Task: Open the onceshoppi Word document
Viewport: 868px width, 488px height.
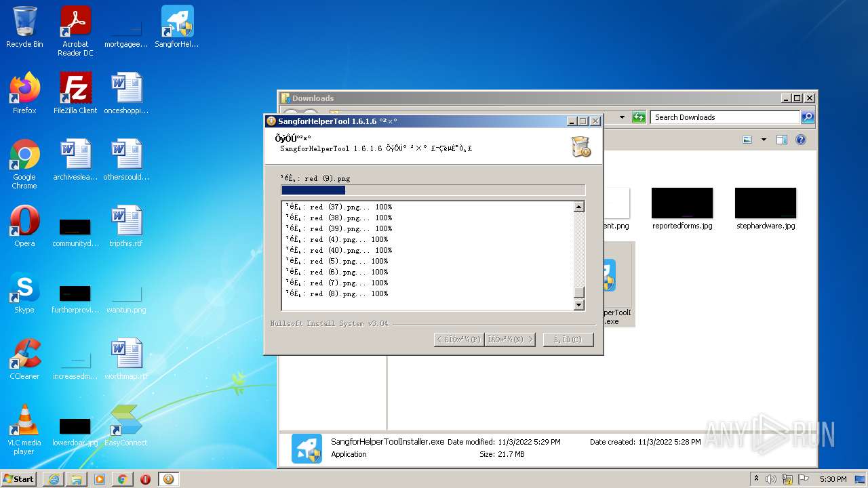Action: pyautogui.click(x=126, y=94)
